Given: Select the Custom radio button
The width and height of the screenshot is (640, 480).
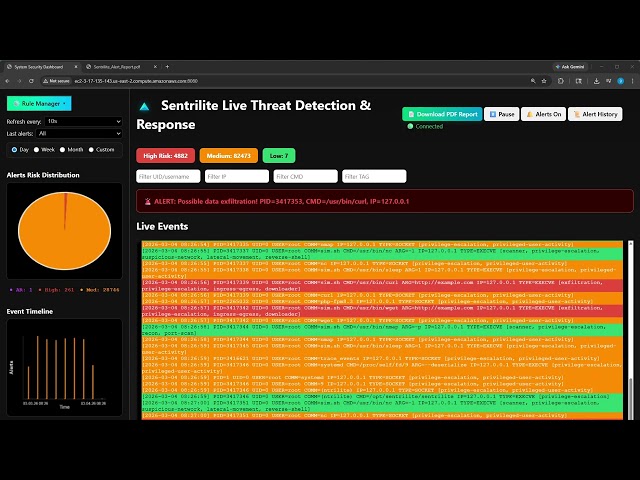Looking at the screenshot, I should 91,150.
